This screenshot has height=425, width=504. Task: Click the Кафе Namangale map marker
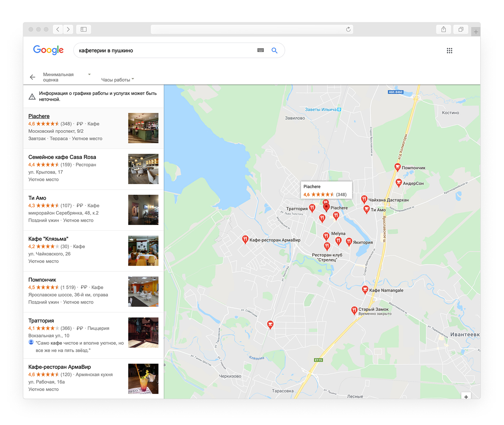[x=365, y=289]
